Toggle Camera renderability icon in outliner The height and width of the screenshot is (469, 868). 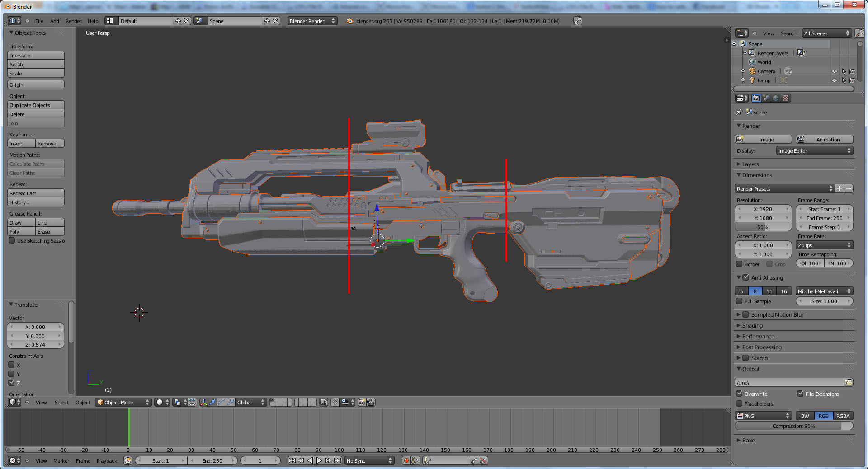852,71
